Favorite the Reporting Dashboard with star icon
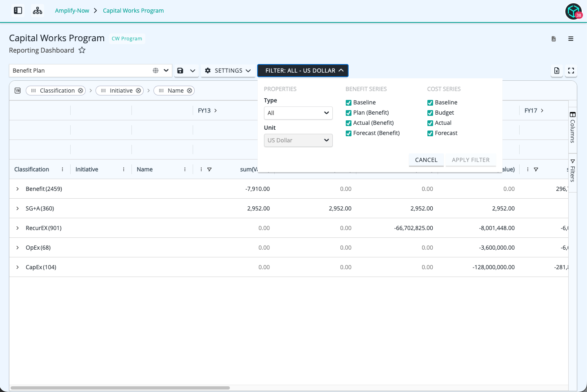Image resolution: width=587 pixels, height=392 pixels. coord(82,50)
